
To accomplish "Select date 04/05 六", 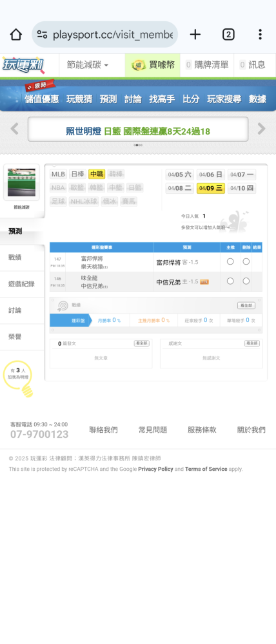I will [180, 175].
